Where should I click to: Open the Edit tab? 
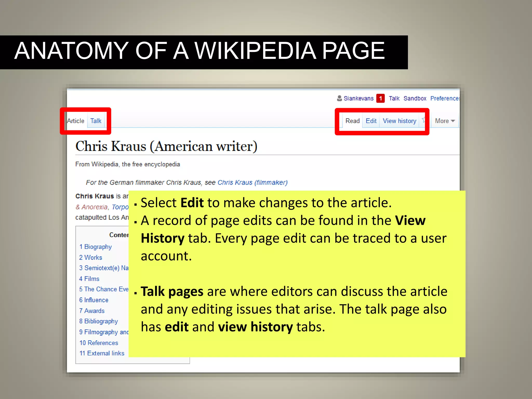tap(371, 121)
